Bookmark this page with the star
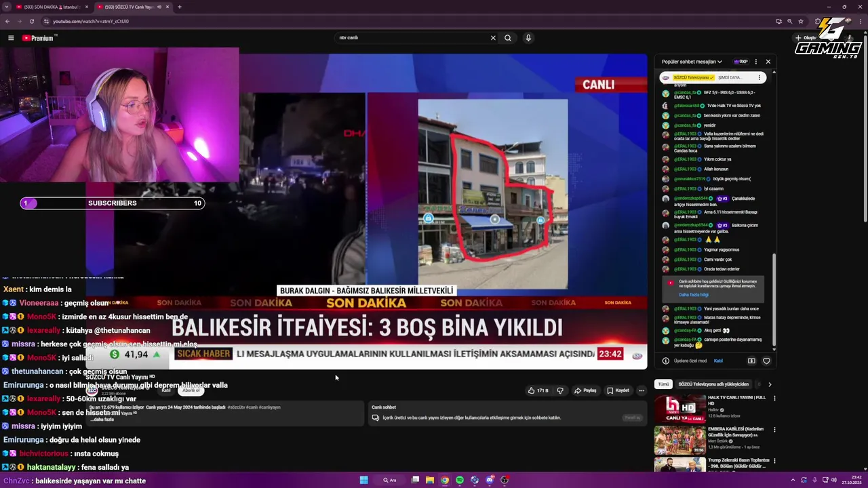 [801, 21]
